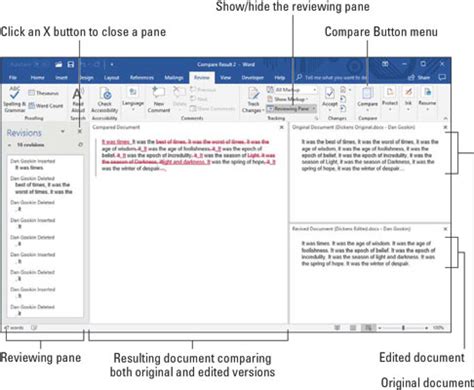Click the 100% zoom level
The width and height of the screenshot is (474, 390).
(x=438, y=328)
